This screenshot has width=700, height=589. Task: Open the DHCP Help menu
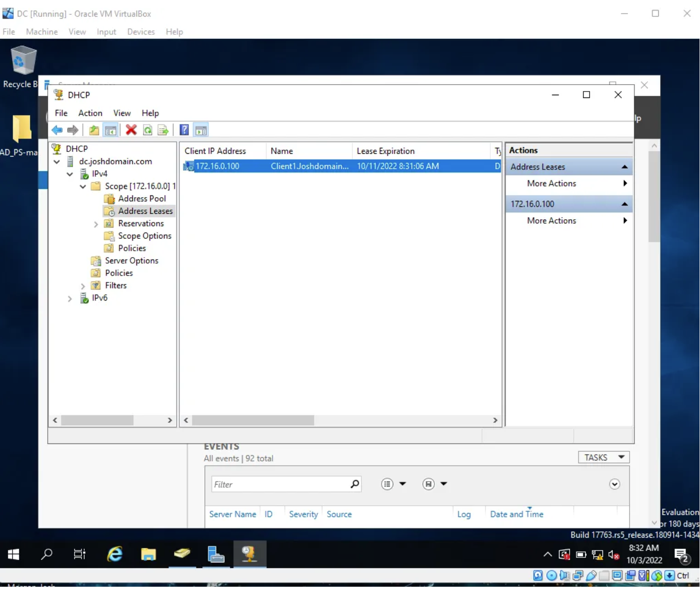(150, 113)
